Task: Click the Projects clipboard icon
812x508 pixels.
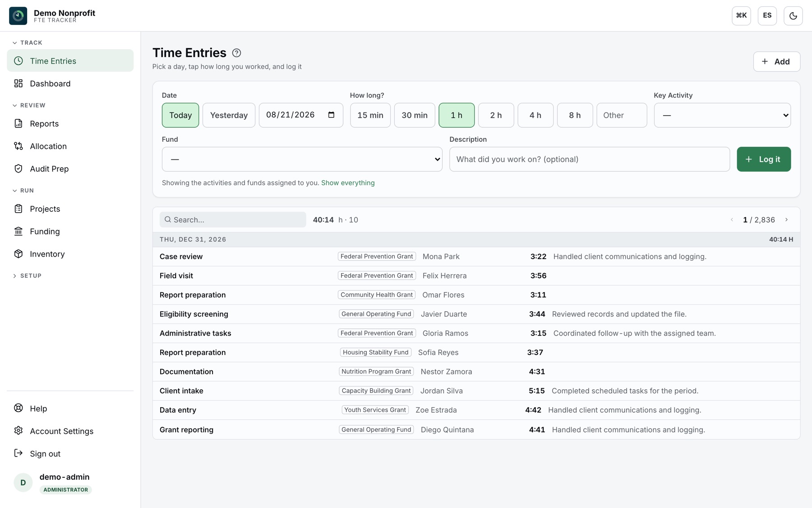Action: [x=18, y=209]
